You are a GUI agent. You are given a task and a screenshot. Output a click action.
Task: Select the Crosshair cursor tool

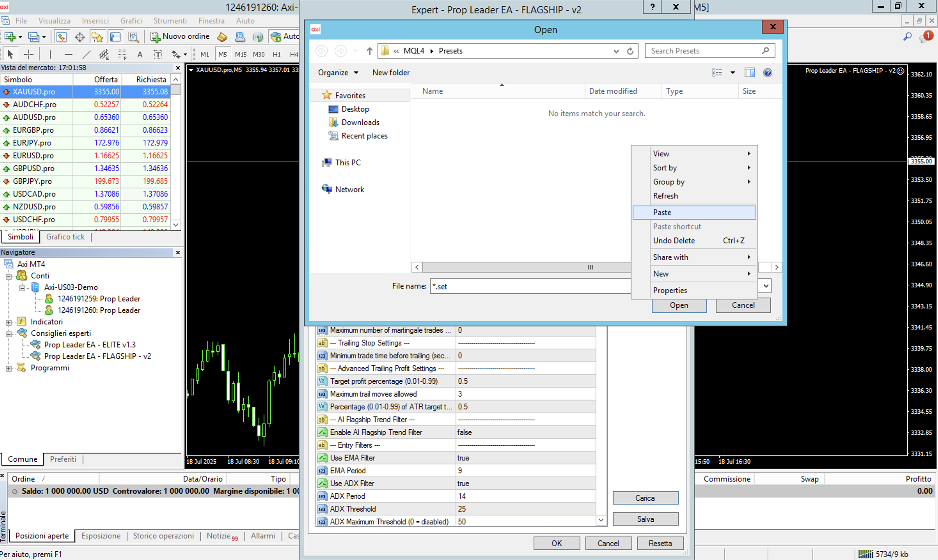click(x=29, y=54)
